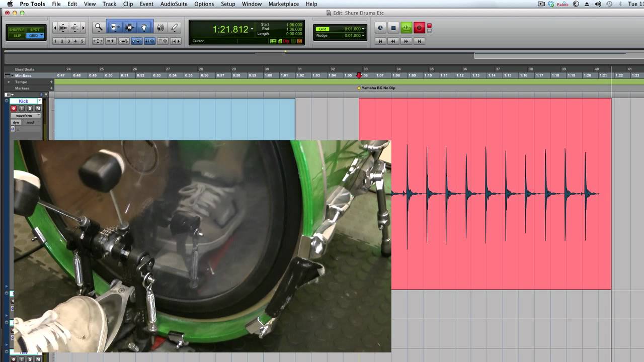Recall zoom preset 1
The width and height of the screenshot is (644, 362).
55,41
